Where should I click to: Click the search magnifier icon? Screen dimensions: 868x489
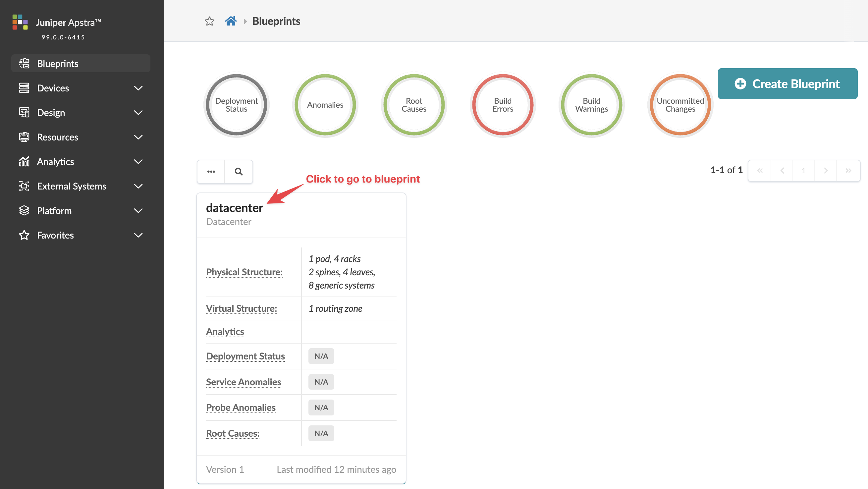click(x=239, y=172)
